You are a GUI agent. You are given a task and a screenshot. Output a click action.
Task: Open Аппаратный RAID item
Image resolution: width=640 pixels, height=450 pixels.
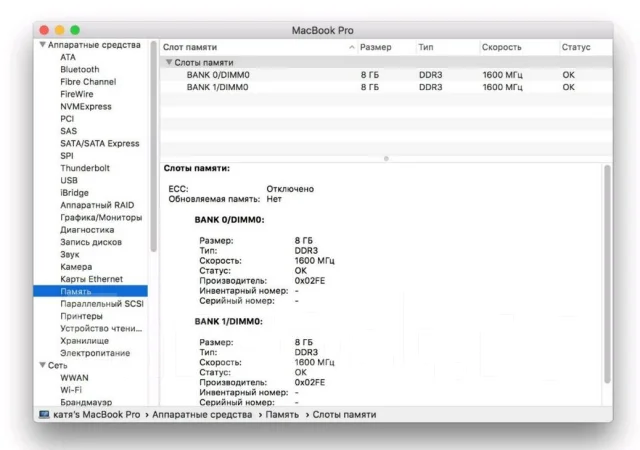pos(97,205)
